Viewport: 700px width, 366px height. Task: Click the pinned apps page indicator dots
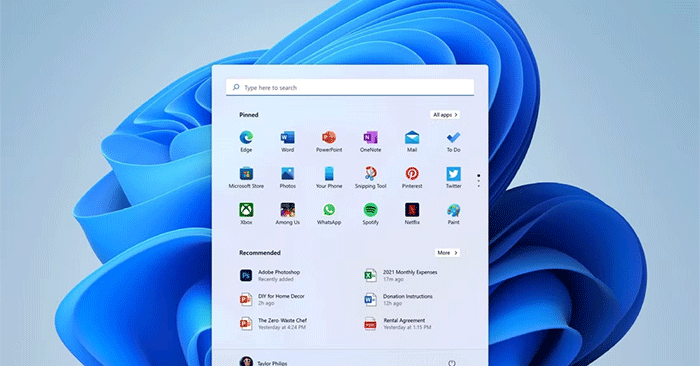pyautogui.click(x=479, y=180)
